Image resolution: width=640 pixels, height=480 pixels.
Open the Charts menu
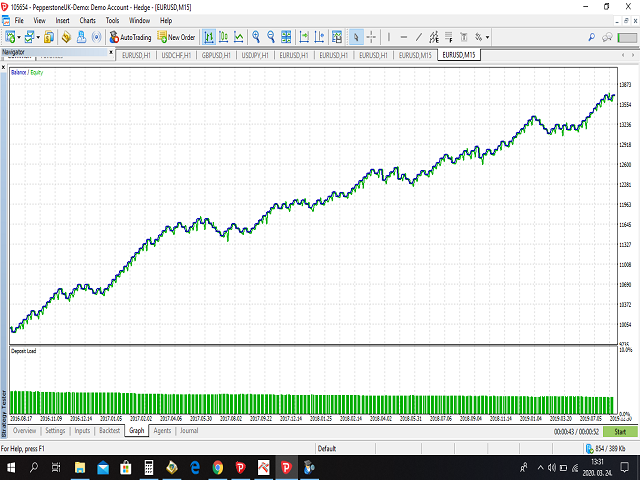[88, 20]
